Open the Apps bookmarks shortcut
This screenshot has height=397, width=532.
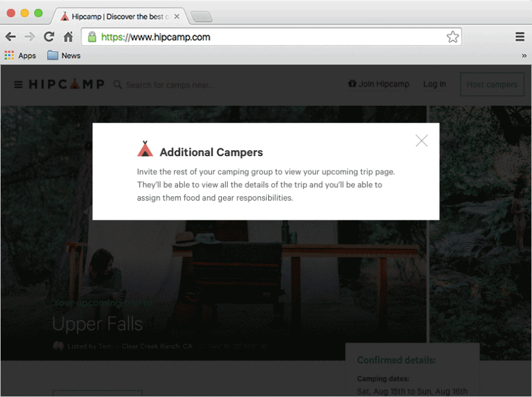point(20,56)
